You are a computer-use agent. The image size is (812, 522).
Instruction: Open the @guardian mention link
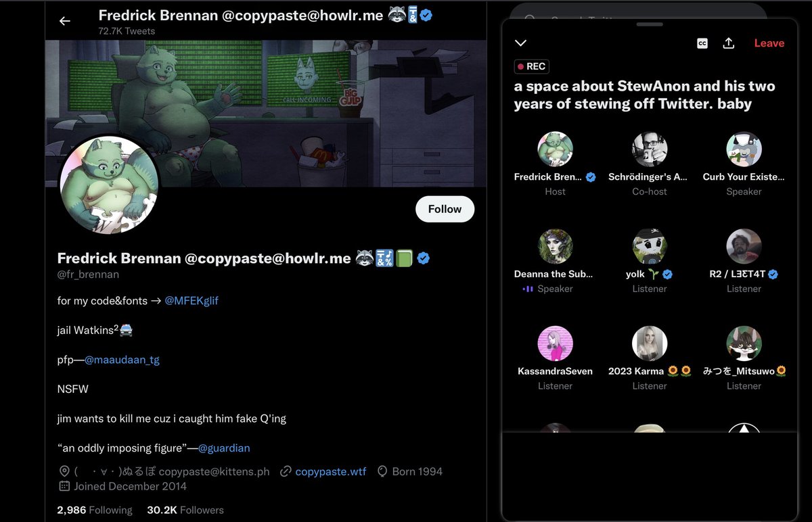point(224,448)
